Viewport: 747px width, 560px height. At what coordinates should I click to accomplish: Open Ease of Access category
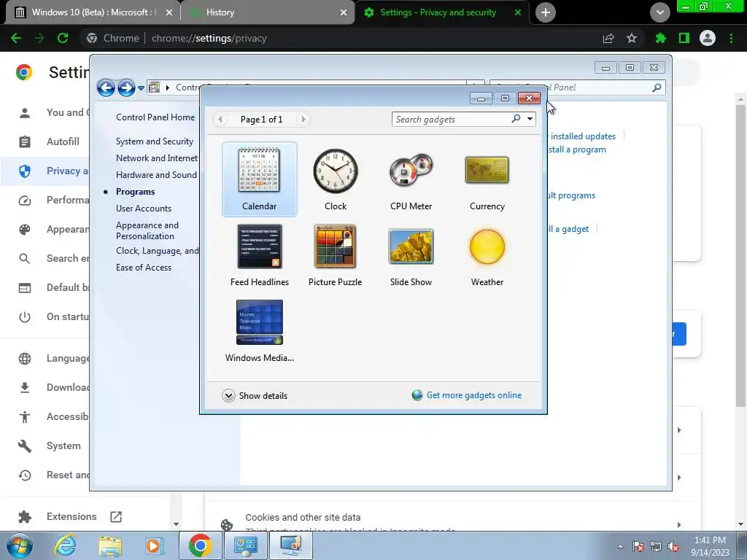(x=144, y=268)
